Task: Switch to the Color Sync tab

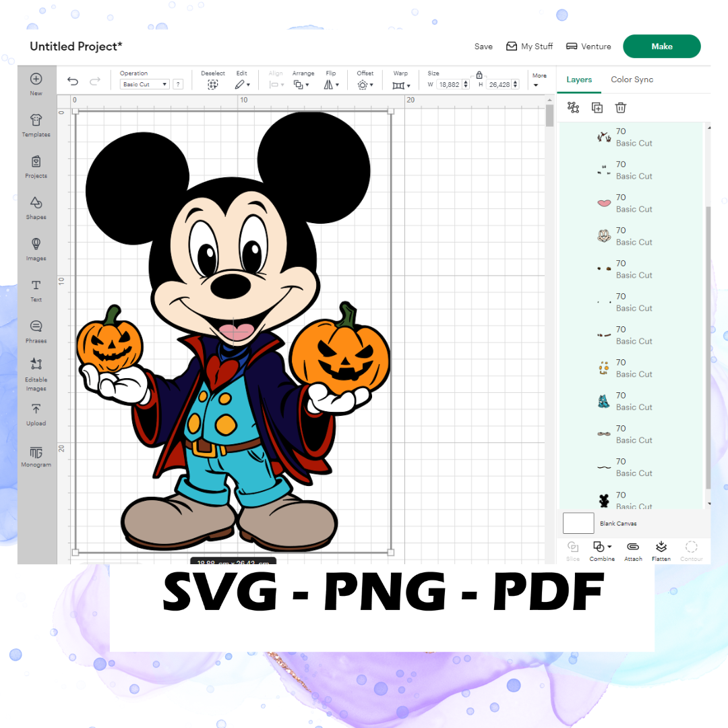Action: point(632,80)
